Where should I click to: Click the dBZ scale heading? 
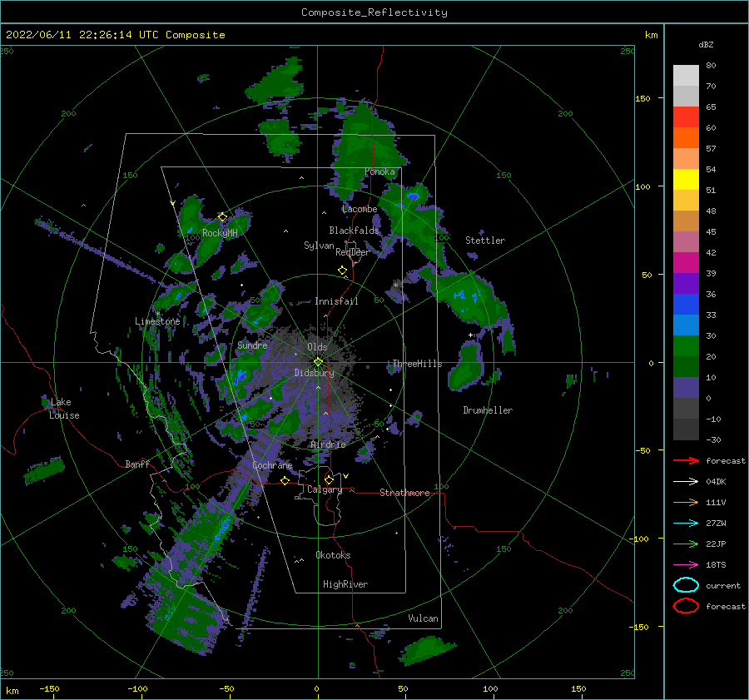click(x=706, y=44)
